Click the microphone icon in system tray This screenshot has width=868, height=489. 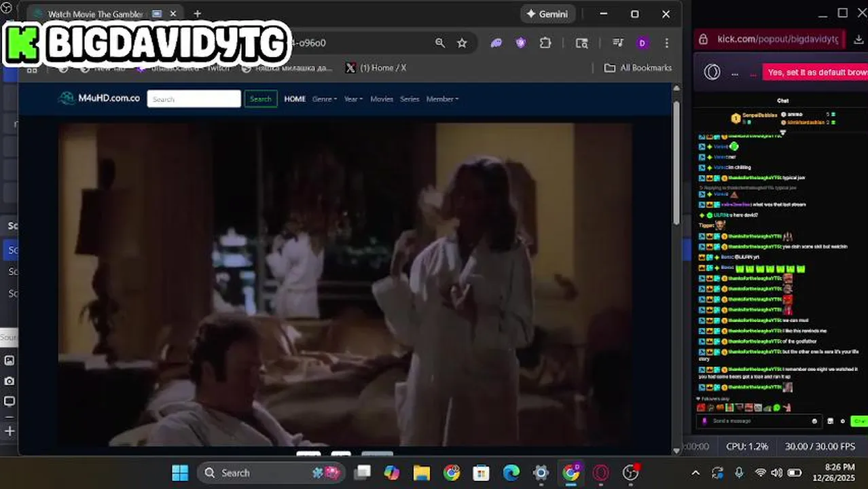[x=739, y=473]
